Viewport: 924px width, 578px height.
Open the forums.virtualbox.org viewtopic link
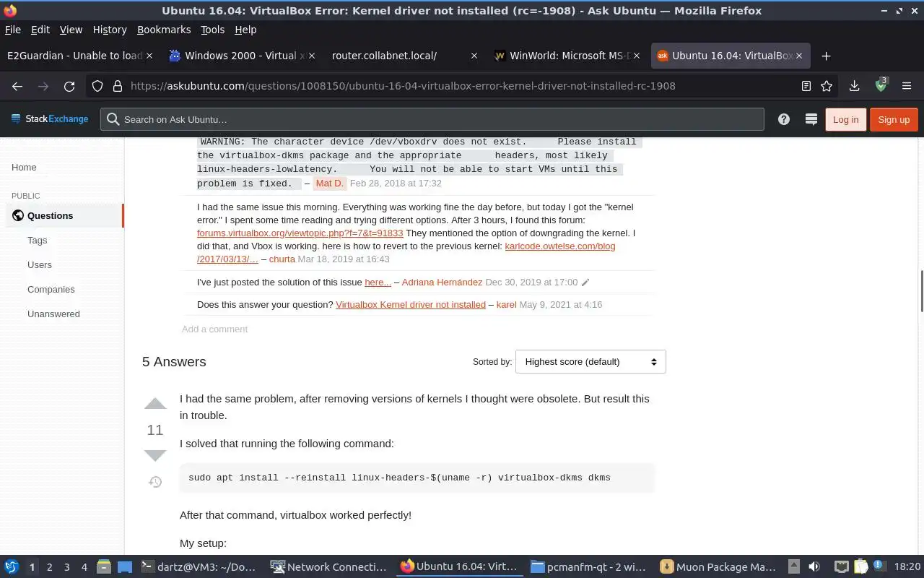tap(300, 233)
